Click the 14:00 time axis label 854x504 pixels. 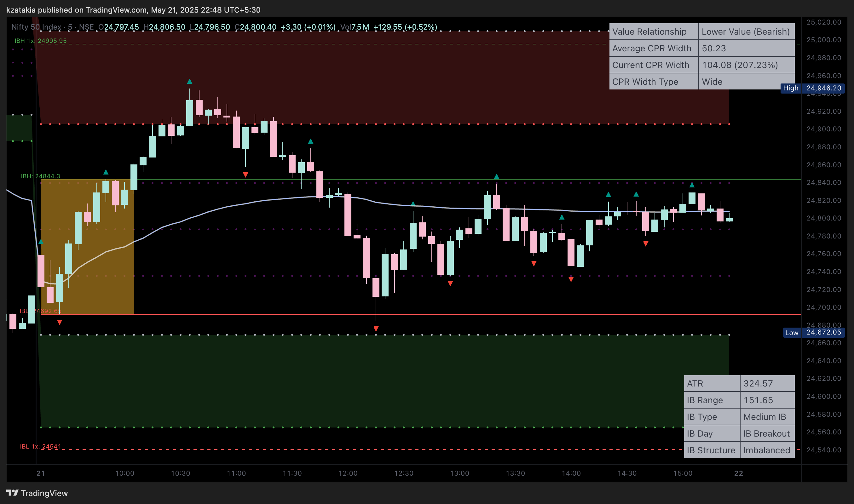click(x=571, y=473)
